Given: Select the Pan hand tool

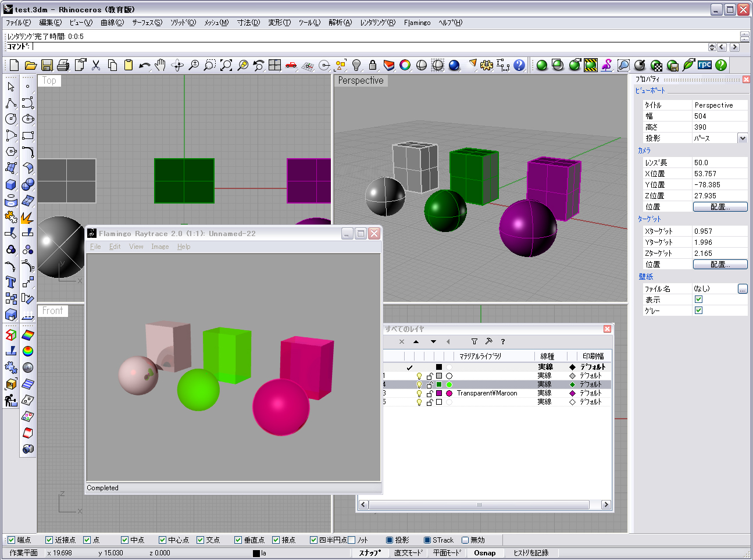Looking at the screenshot, I should [x=161, y=65].
